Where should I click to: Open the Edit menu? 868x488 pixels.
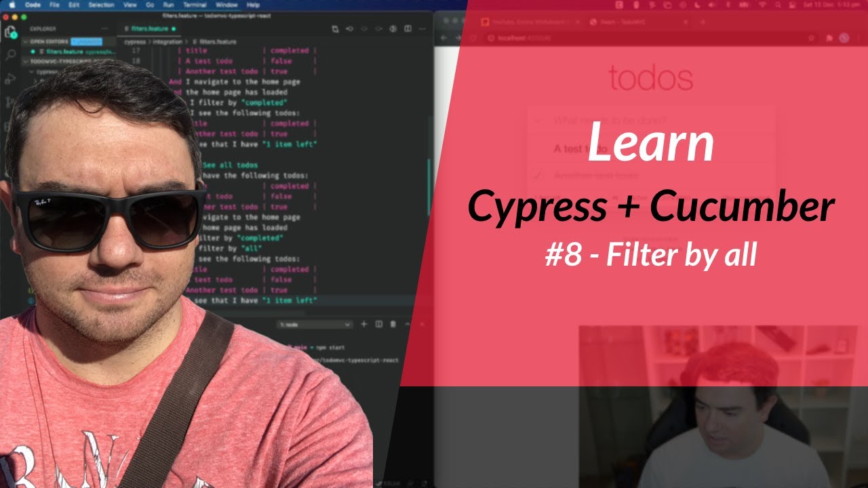click(74, 5)
